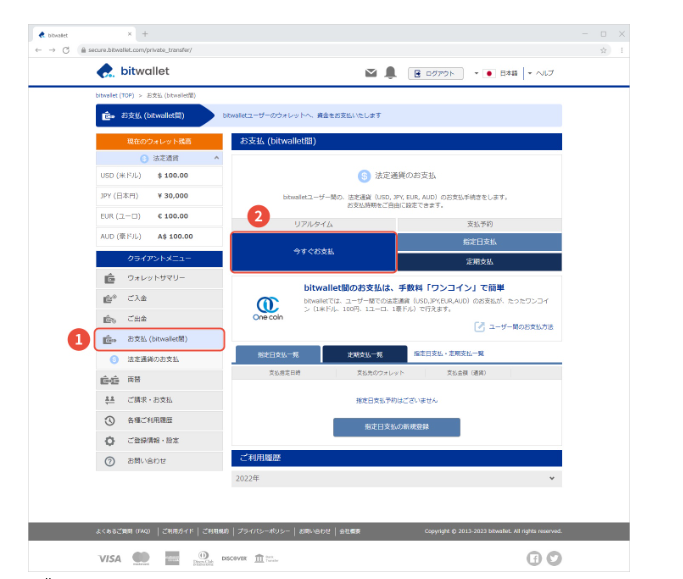
Task: Click the clock icon for 各種ご利用履歴
Action: (110, 420)
